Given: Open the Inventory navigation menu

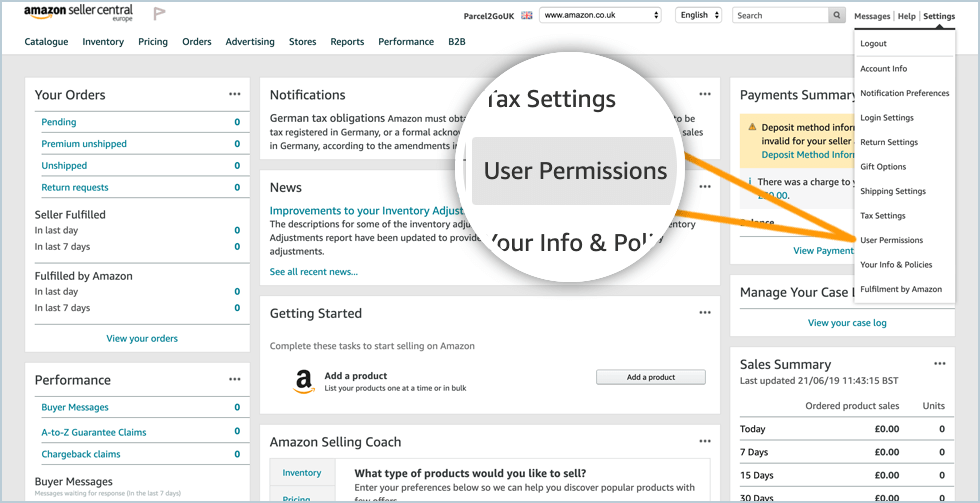Looking at the screenshot, I should (x=103, y=42).
